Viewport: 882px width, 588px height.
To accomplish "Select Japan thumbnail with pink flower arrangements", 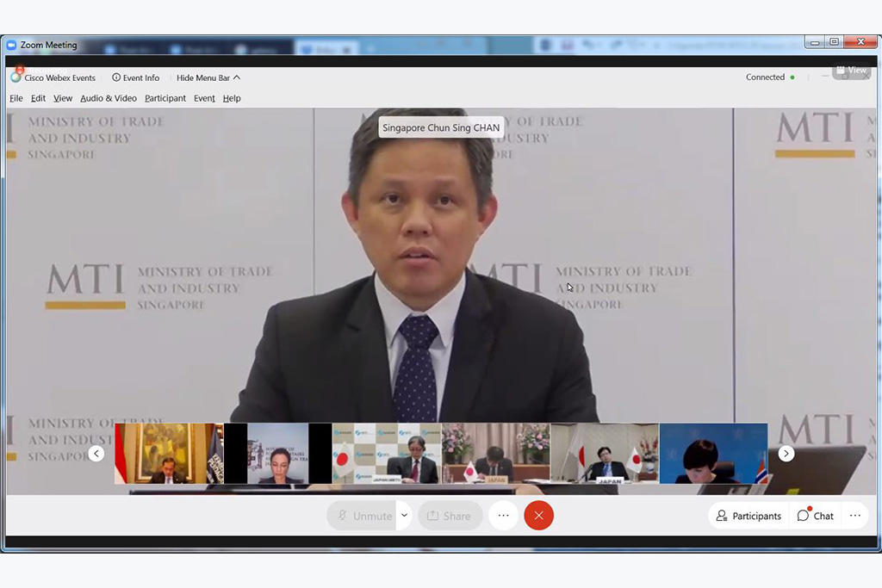I will (x=496, y=454).
